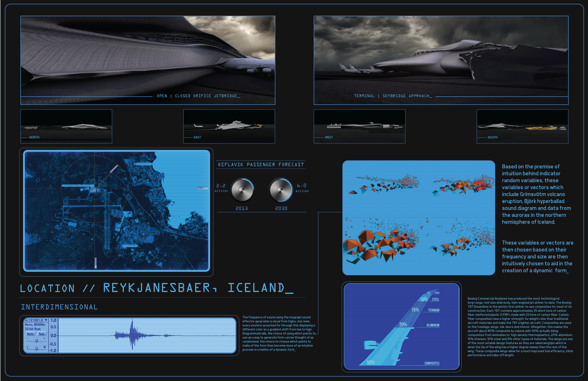Click the Mute button on the audio track
Image resolution: width=588 pixels, height=381 pixels.
30,334
